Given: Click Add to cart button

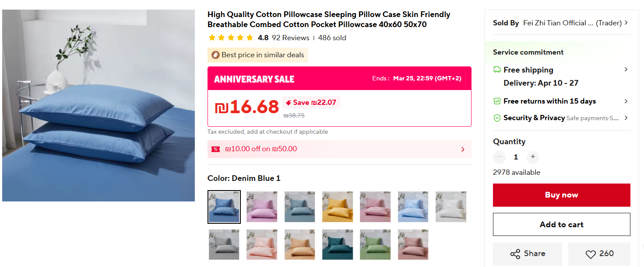Looking at the screenshot, I should point(561,225).
